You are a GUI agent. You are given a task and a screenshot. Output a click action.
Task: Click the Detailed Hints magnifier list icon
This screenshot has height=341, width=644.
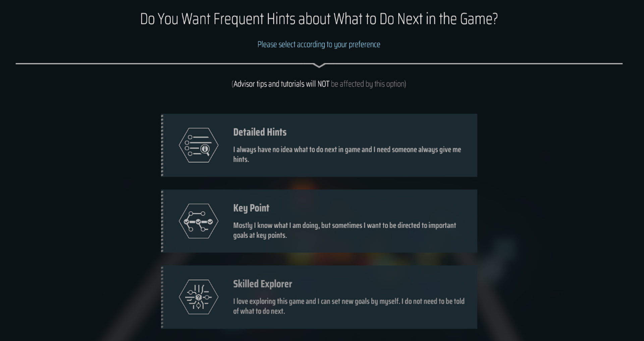(x=199, y=145)
